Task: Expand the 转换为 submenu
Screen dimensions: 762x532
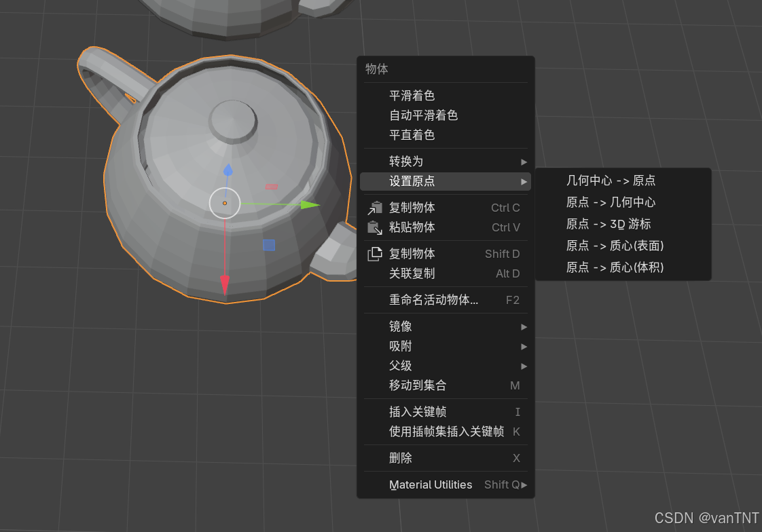Action: point(445,161)
